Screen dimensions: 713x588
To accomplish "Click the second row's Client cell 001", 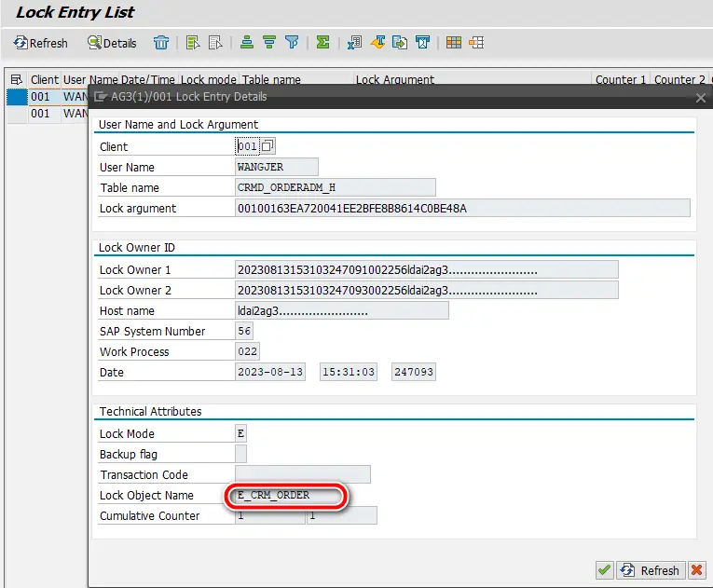I will click(44, 114).
